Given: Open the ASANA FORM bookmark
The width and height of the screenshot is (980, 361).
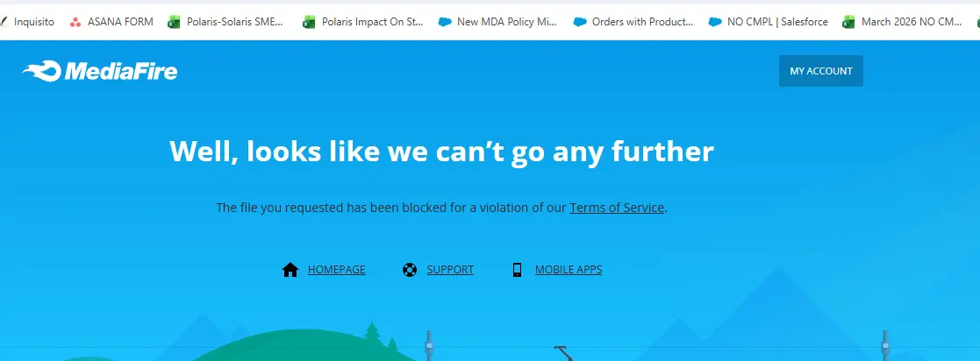Looking at the screenshot, I should [111, 22].
